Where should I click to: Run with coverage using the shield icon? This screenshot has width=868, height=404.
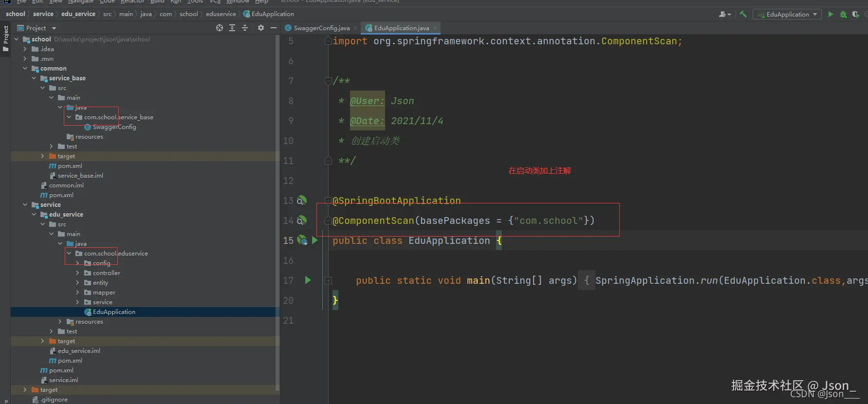coord(855,14)
